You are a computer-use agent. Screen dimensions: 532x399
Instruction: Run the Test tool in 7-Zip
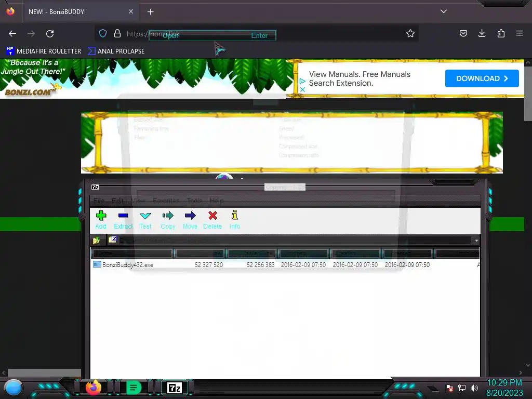click(145, 220)
